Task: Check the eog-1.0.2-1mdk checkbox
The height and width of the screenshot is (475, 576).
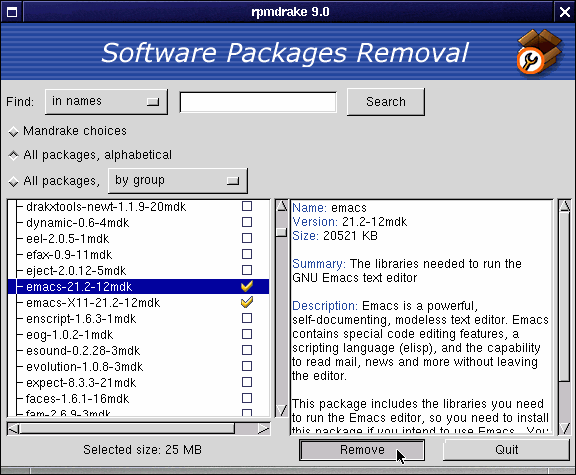Action: [247, 334]
